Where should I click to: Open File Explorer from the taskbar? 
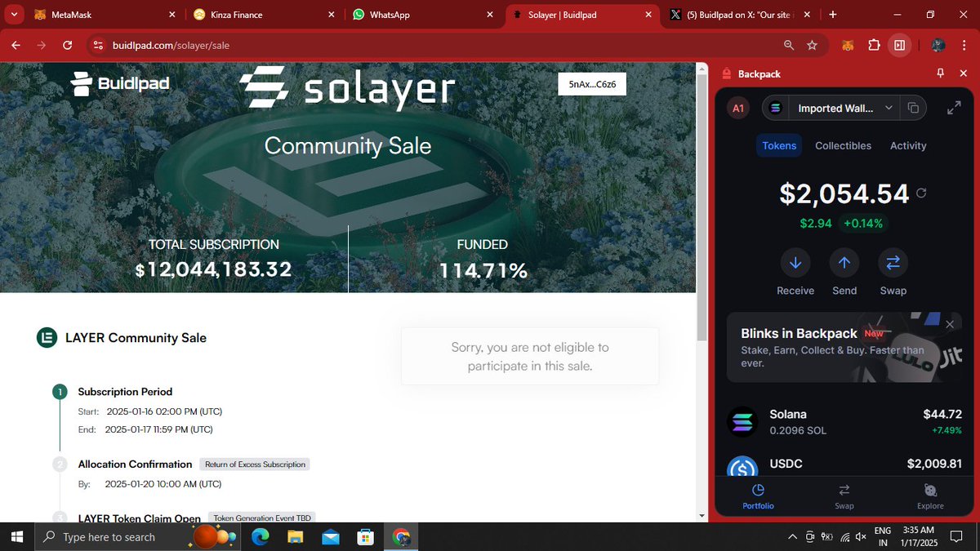tap(295, 536)
